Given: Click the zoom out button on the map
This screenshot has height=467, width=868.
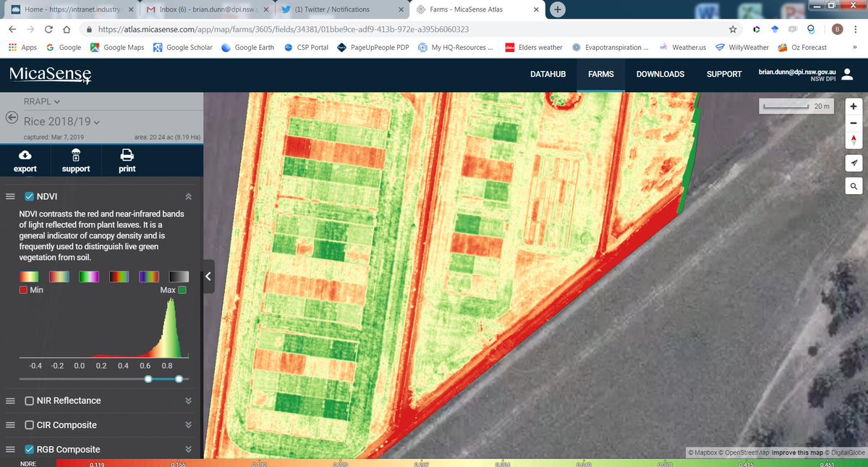Looking at the screenshot, I should click(853, 123).
